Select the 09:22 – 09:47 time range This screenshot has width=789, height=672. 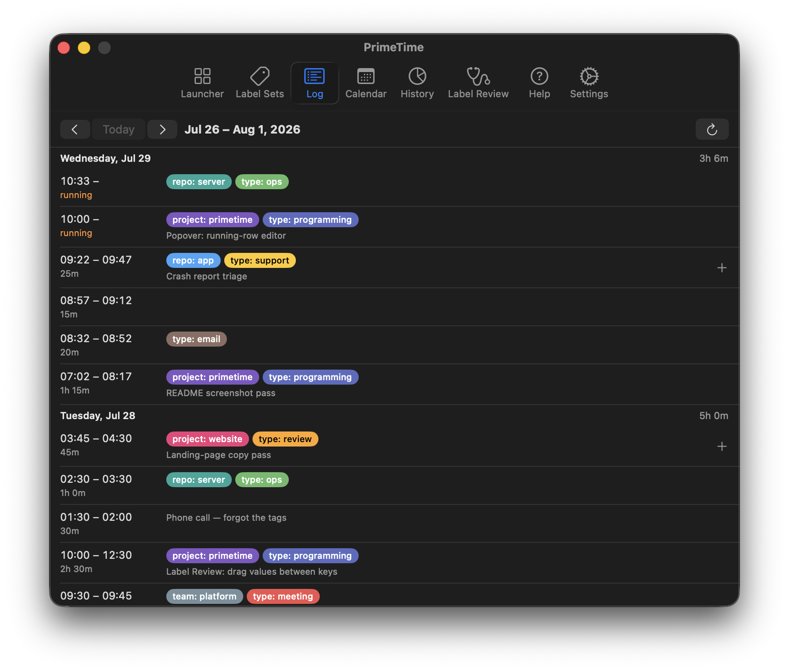click(96, 260)
